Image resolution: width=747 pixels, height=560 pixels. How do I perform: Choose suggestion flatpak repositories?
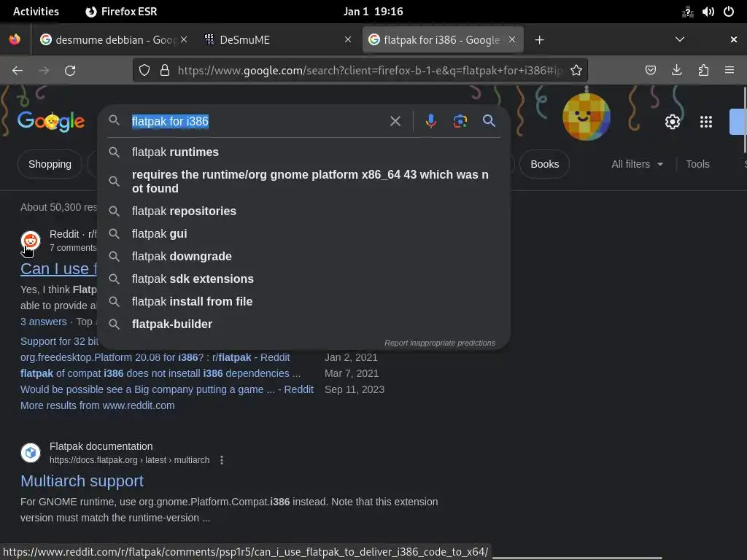[304, 211]
